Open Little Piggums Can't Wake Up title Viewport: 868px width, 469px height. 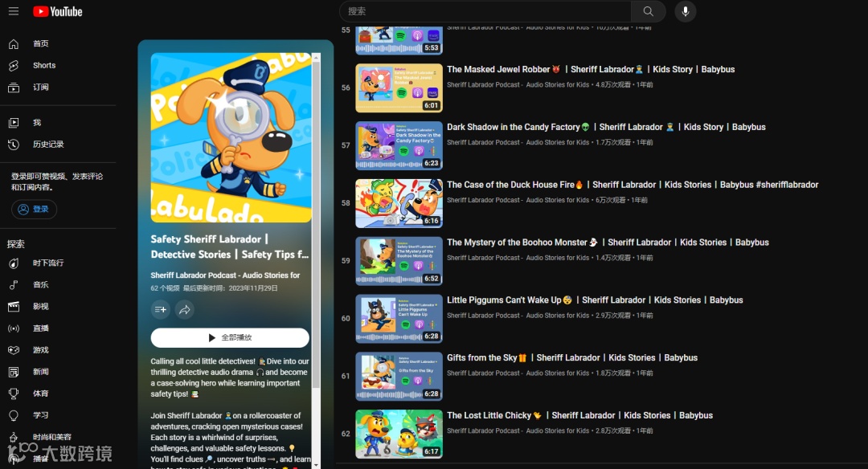(x=595, y=300)
